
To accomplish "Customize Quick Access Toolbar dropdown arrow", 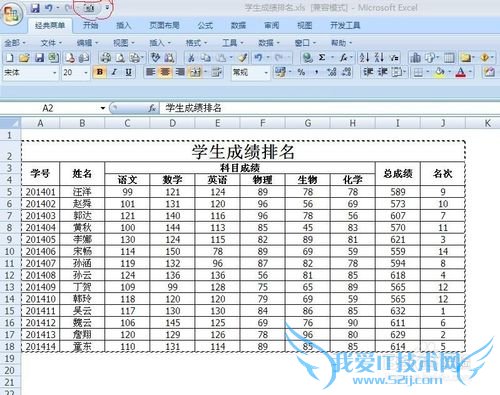I will click(x=107, y=7).
